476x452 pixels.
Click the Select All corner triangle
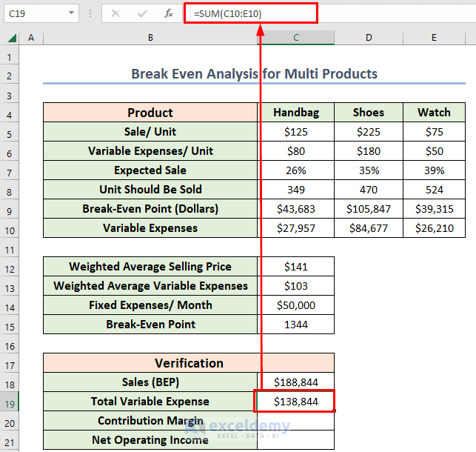coord(12,38)
